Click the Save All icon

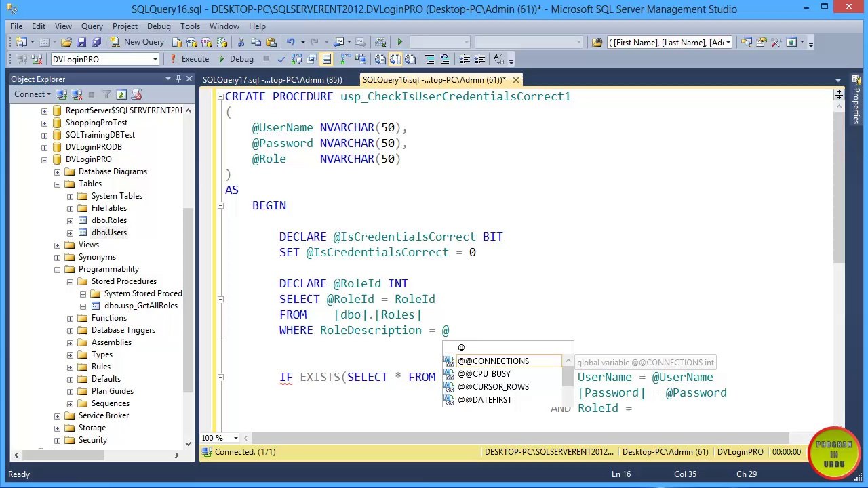coord(96,42)
